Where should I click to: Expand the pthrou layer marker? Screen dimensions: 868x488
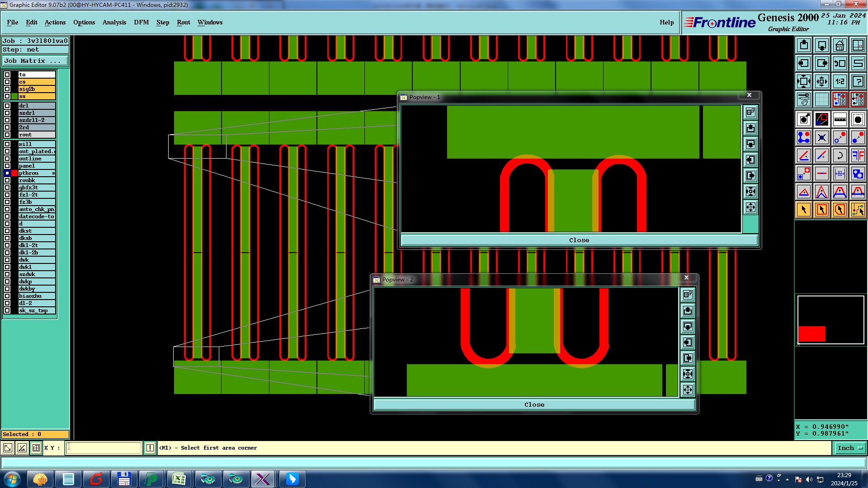click(x=53, y=173)
